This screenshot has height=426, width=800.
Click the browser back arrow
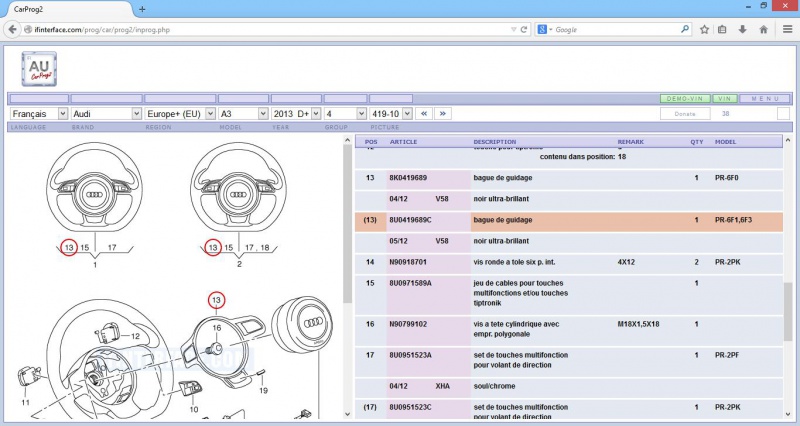tap(14, 30)
